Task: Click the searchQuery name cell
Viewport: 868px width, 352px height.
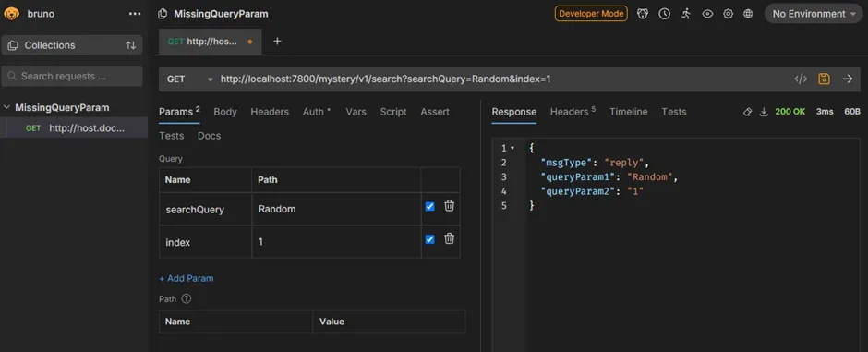Action: 205,209
